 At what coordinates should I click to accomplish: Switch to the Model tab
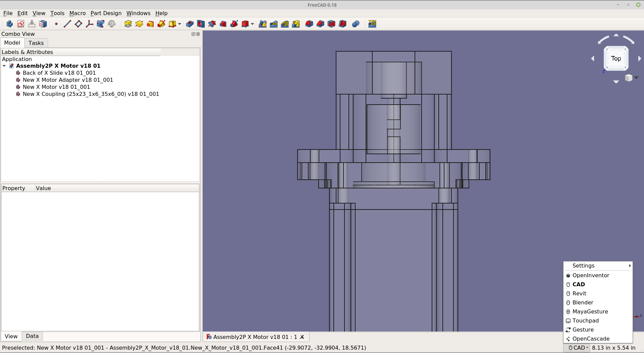coord(12,43)
